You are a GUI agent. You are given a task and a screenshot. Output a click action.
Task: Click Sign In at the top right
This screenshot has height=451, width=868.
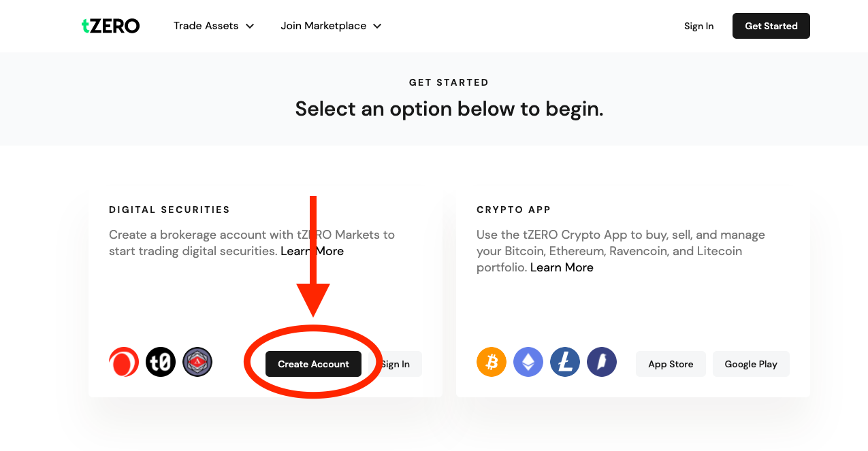coord(698,26)
